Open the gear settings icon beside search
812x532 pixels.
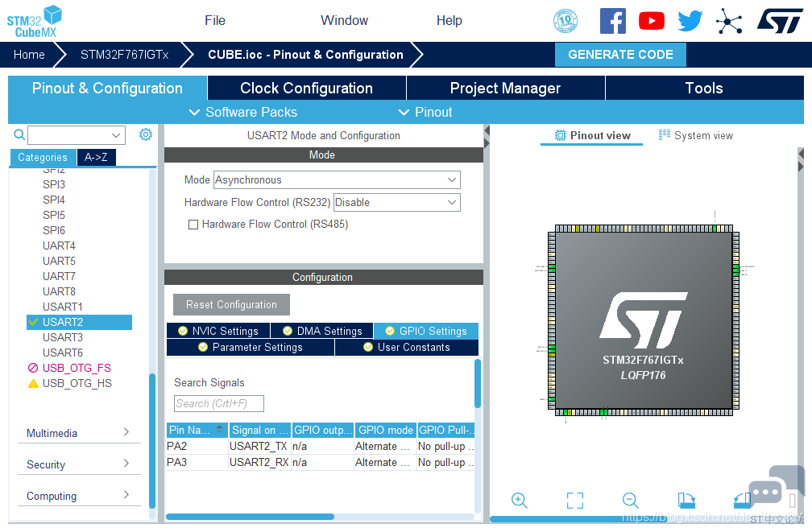tap(146, 134)
